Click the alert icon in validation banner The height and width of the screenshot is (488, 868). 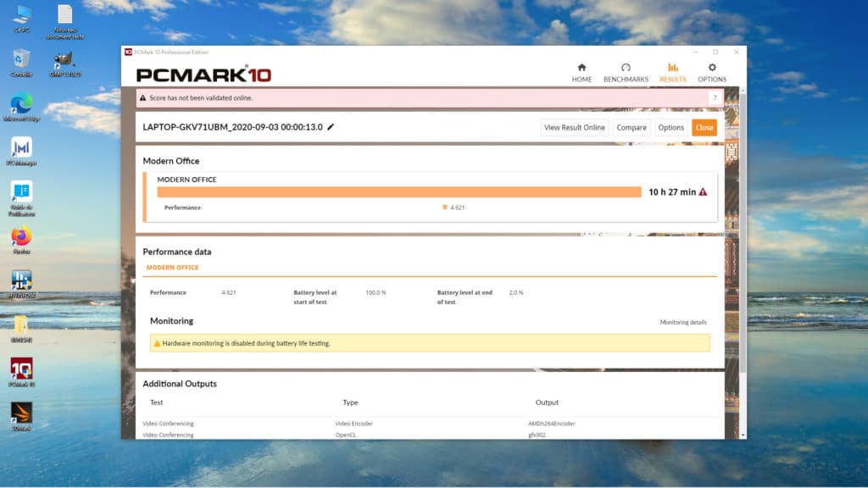point(142,98)
